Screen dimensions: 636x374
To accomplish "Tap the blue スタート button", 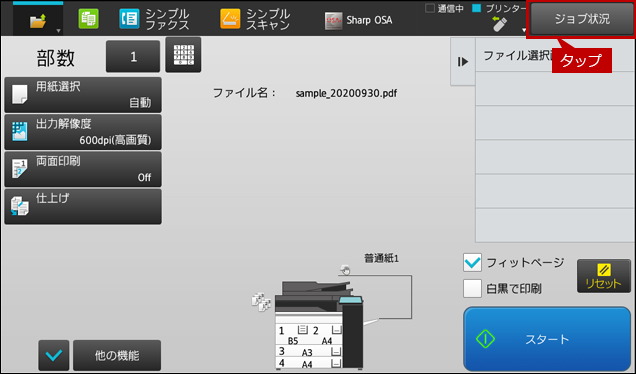I will 547,339.
